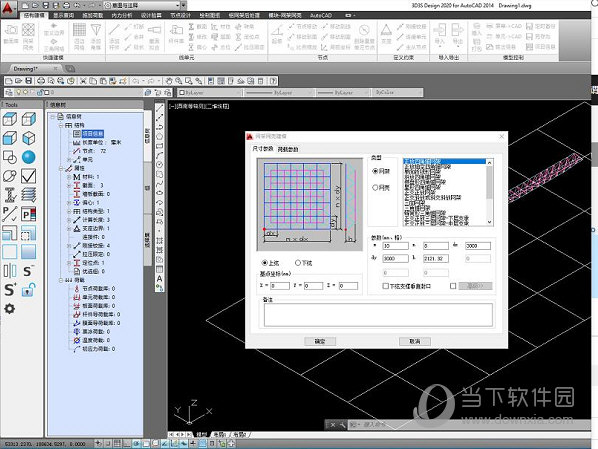The image size is (598, 449).
Task: Click the gear settings icon in Tools palette
Action: tap(10, 309)
